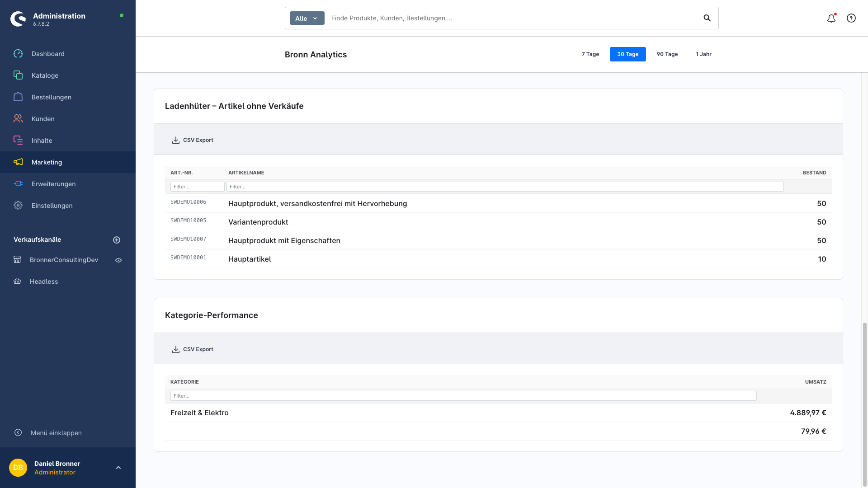The width and height of the screenshot is (868, 488).
Task: Add sales channel with plus icon
Action: tap(117, 240)
